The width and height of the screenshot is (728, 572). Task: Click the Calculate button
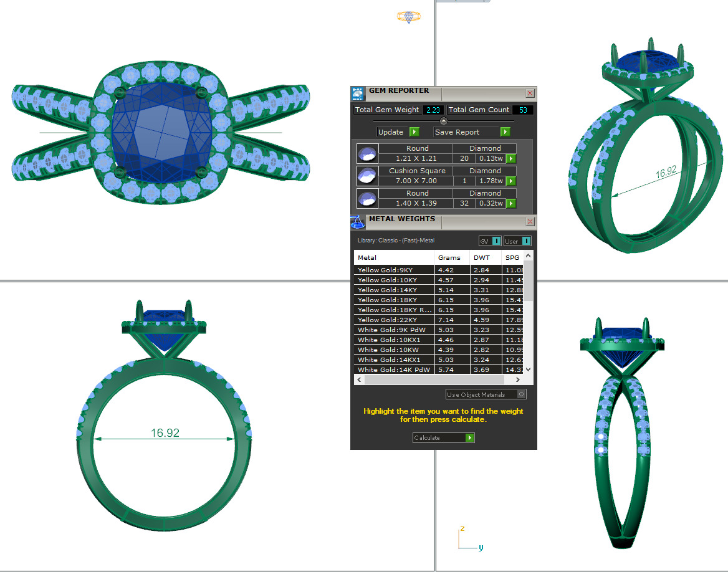[443, 437]
